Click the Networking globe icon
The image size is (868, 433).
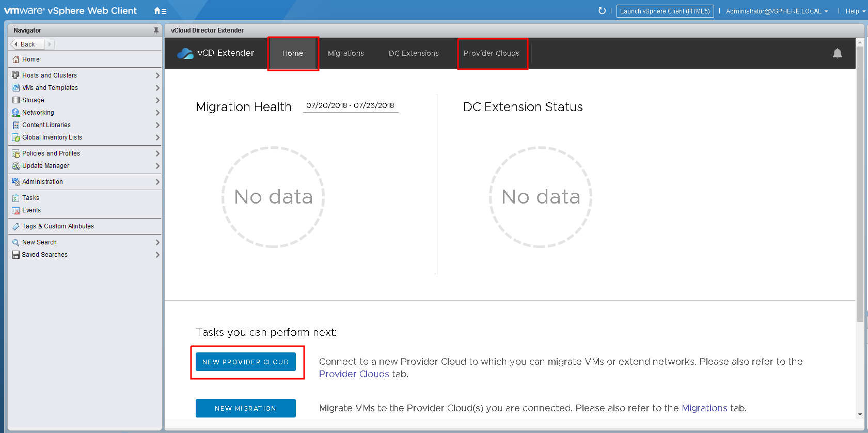[x=15, y=113]
